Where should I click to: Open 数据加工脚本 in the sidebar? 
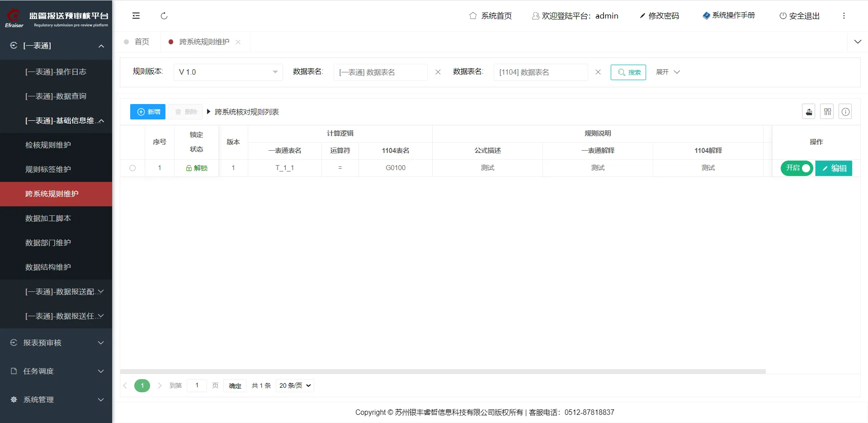click(x=48, y=219)
